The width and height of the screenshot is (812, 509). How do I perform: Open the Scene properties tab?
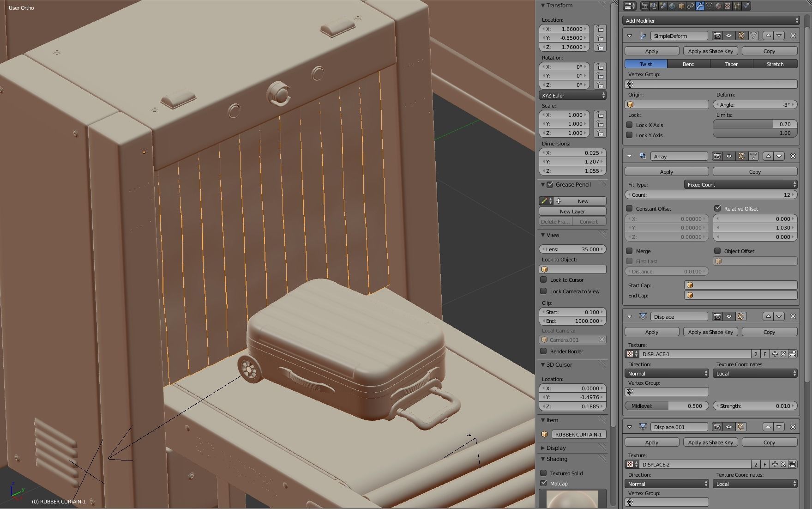663,6
